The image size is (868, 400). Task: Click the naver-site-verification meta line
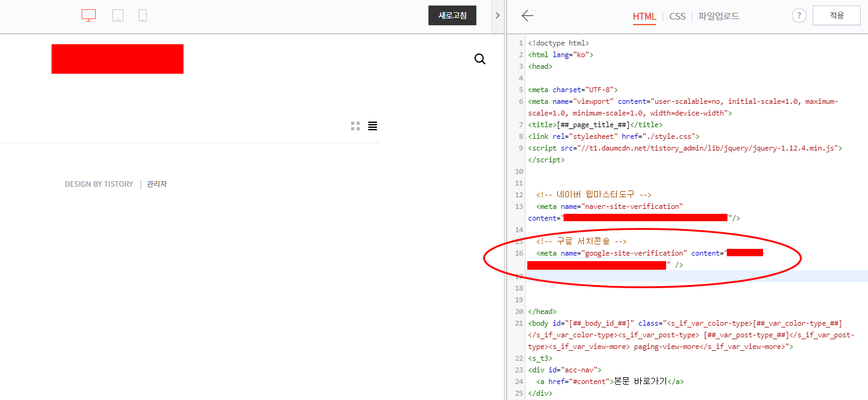634,212
